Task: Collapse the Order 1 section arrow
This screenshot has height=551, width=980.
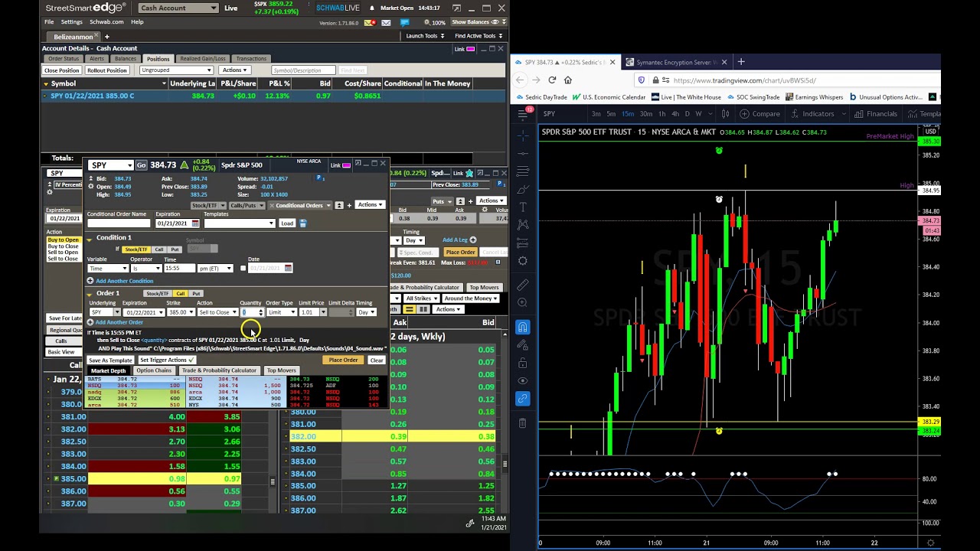Action: 90,294
